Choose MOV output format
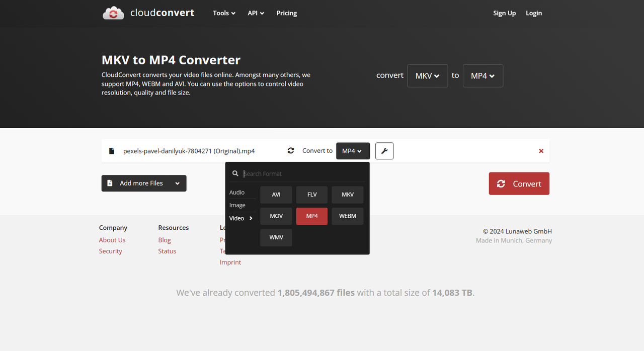 pos(276,216)
